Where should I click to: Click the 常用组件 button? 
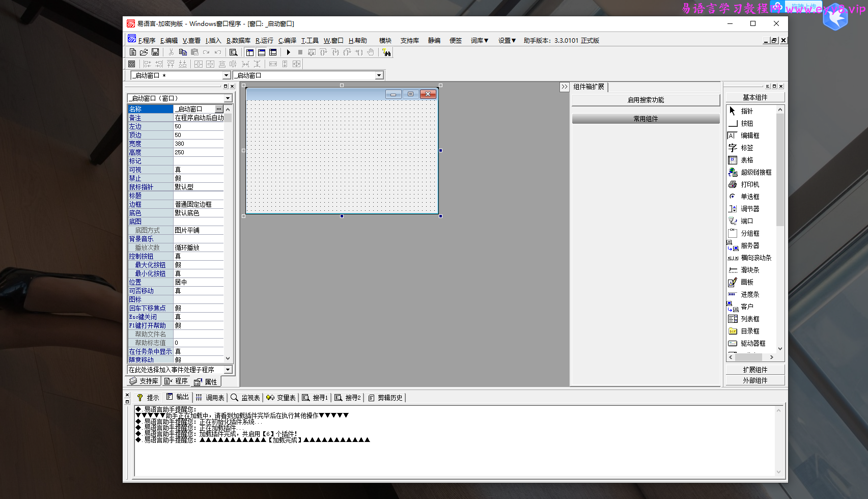tap(646, 119)
